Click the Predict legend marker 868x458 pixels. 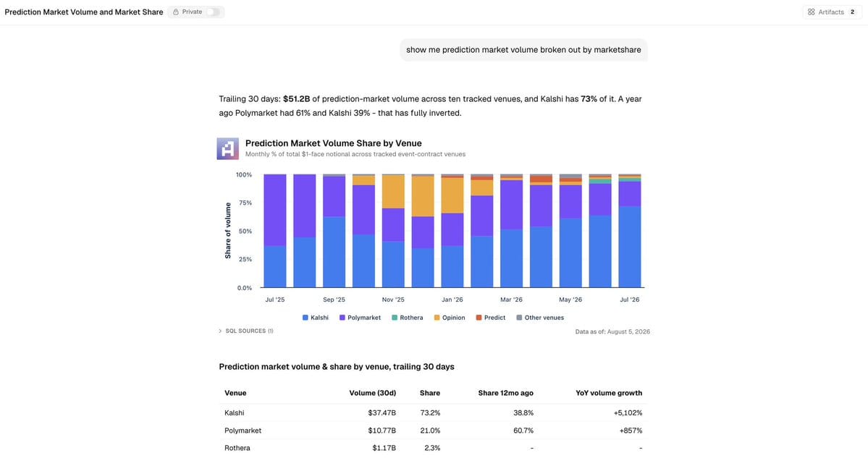(479, 318)
